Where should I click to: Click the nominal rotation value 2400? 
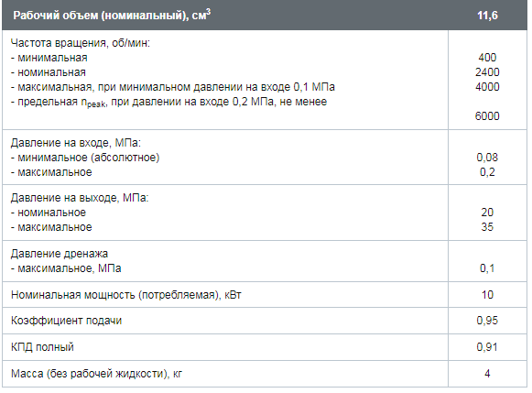487,72
